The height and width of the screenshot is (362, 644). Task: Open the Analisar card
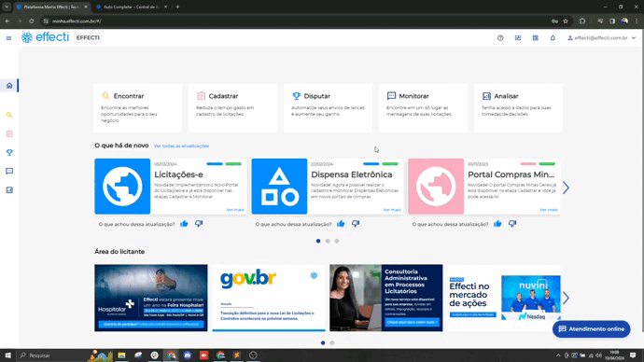tap(518, 108)
